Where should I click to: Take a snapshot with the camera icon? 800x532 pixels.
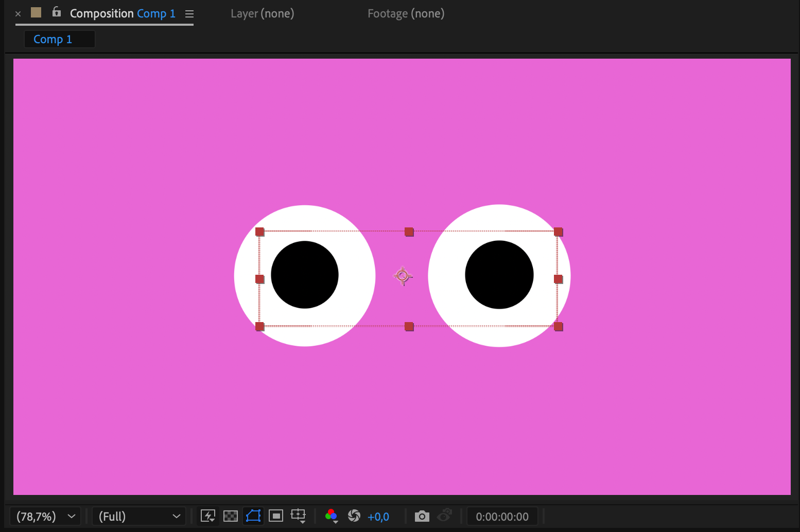[422, 516]
